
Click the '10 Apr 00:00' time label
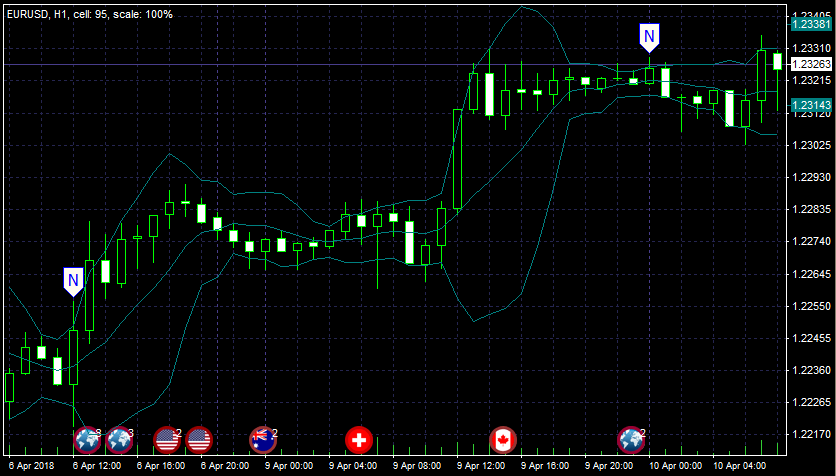(x=675, y=466)
